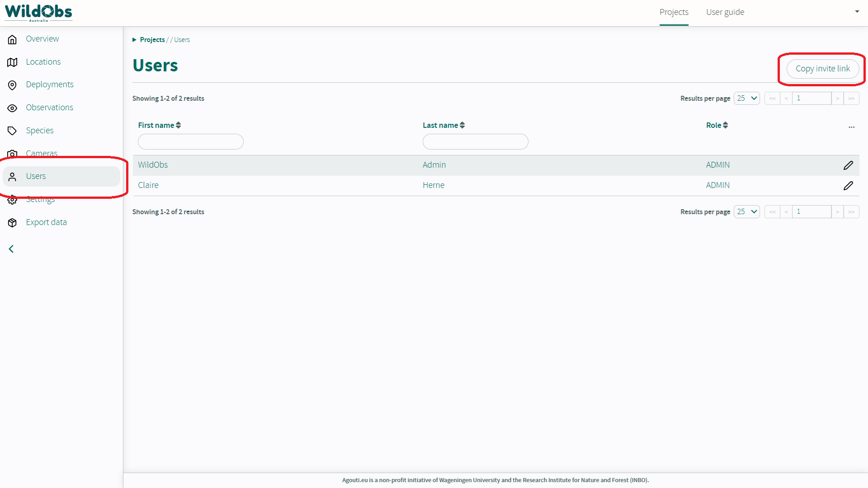Edit Claire Herne using the pencil icon

click(849, 185)
